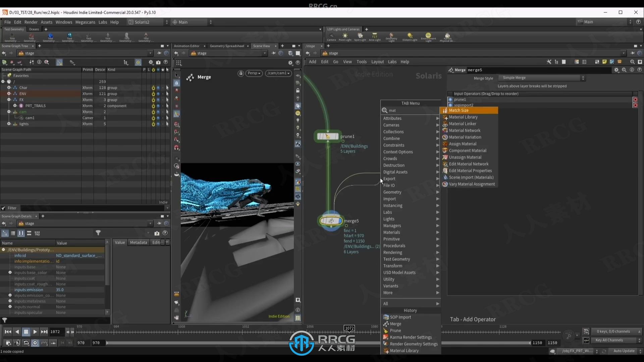Open the File menu
Image resolution: width=644 pixels, height=362 pixels.
click(x=7, y=22)
